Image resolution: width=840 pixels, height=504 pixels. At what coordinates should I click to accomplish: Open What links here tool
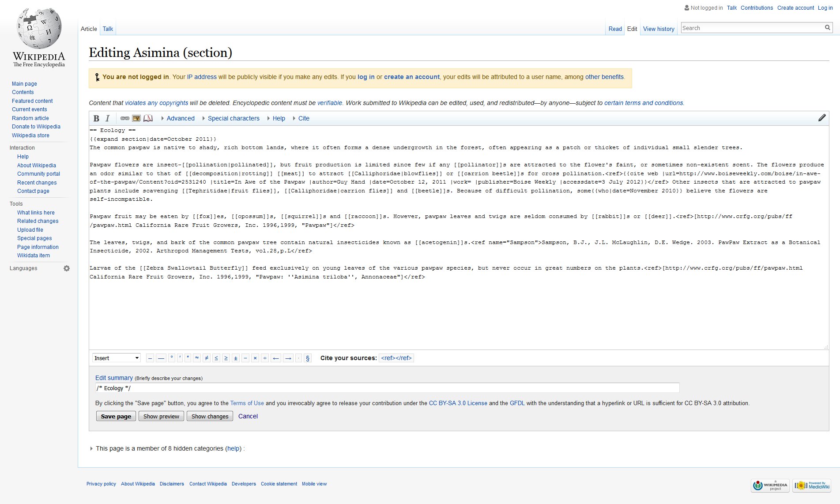36,213
